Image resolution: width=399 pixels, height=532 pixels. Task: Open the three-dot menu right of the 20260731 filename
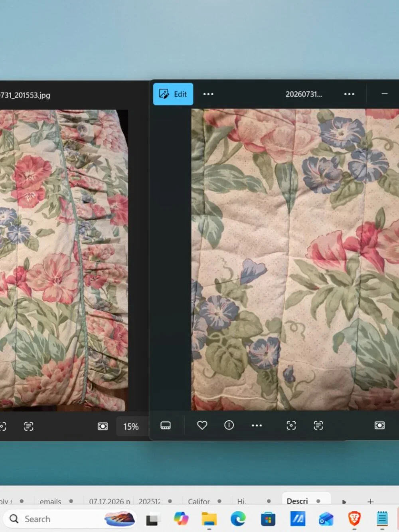coord(349,94)
